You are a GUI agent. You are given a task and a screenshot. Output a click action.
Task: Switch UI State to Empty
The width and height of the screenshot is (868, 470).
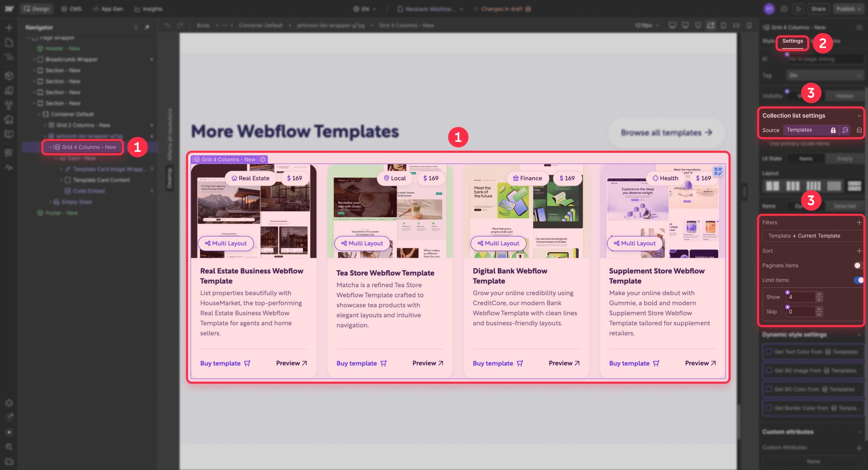[844, 159]
